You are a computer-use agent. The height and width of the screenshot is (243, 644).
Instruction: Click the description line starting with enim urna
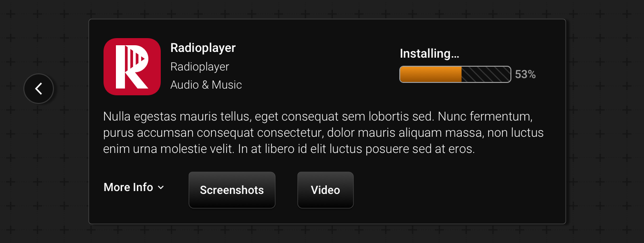pos(289,149)
